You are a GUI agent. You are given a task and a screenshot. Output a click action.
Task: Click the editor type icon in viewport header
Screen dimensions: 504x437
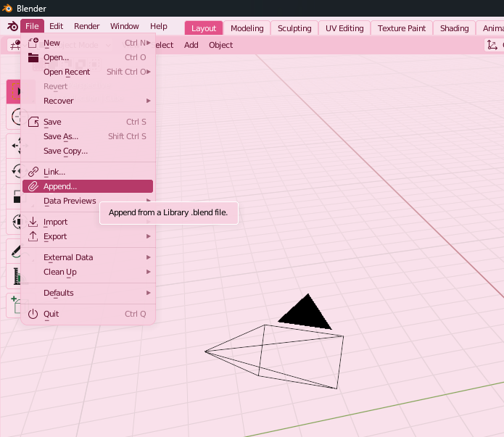(15, 45)
